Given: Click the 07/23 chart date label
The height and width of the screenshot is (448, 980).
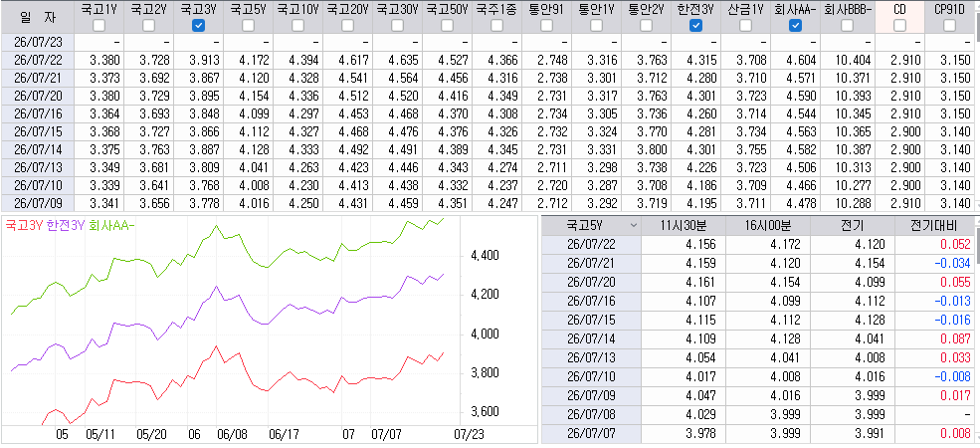Looking at the screenshot, I should (x=469, y=433).
